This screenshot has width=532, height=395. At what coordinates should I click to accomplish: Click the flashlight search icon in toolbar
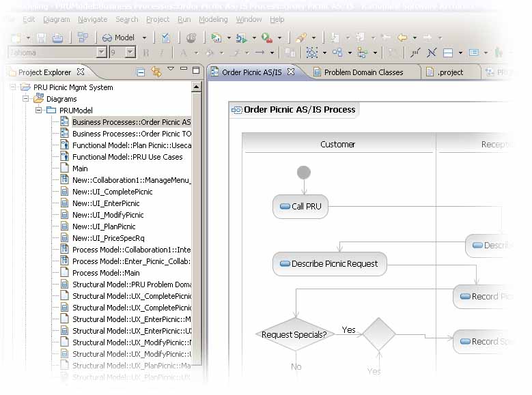tap(301, 38)
